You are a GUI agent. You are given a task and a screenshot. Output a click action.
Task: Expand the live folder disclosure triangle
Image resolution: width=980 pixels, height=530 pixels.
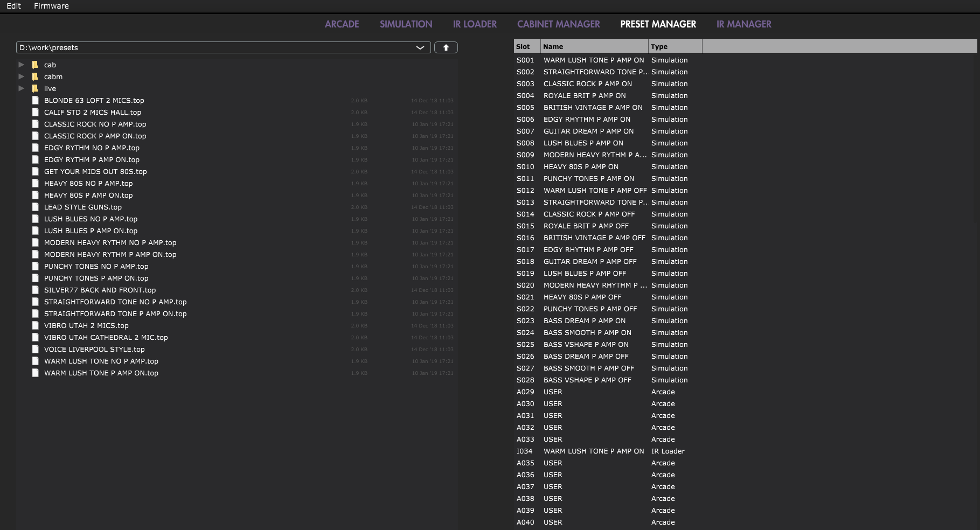tap(22, 88)
